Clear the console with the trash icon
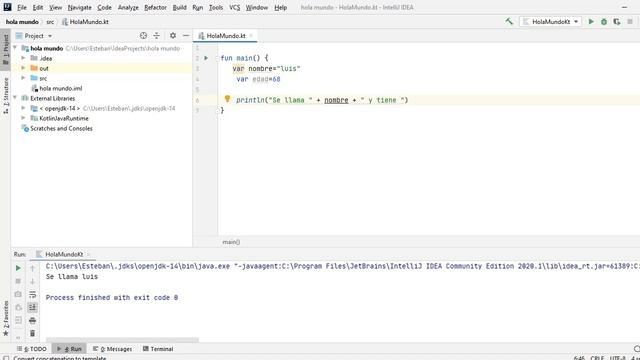 point(33,333)
